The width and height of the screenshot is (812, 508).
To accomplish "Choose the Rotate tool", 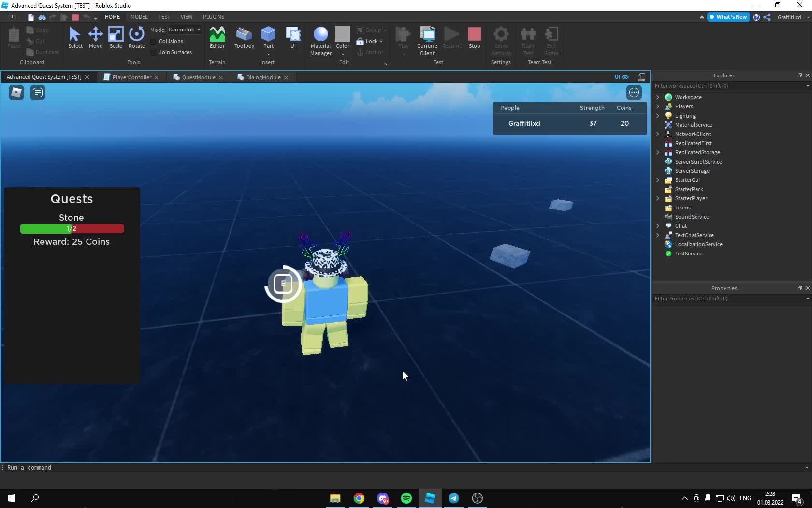I will pyautogui.click(x=136, y=38).
